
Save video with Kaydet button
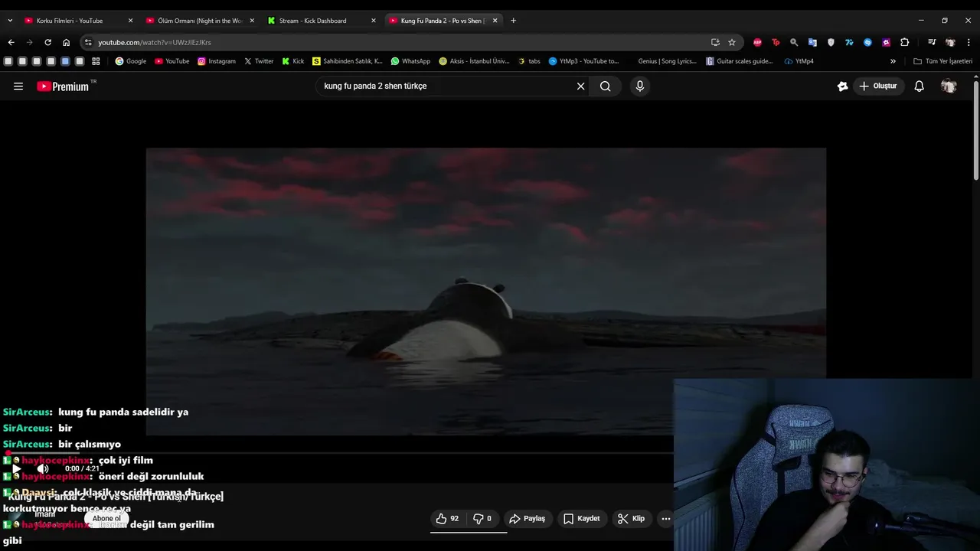pyautogui.click(x=582, y=519)
